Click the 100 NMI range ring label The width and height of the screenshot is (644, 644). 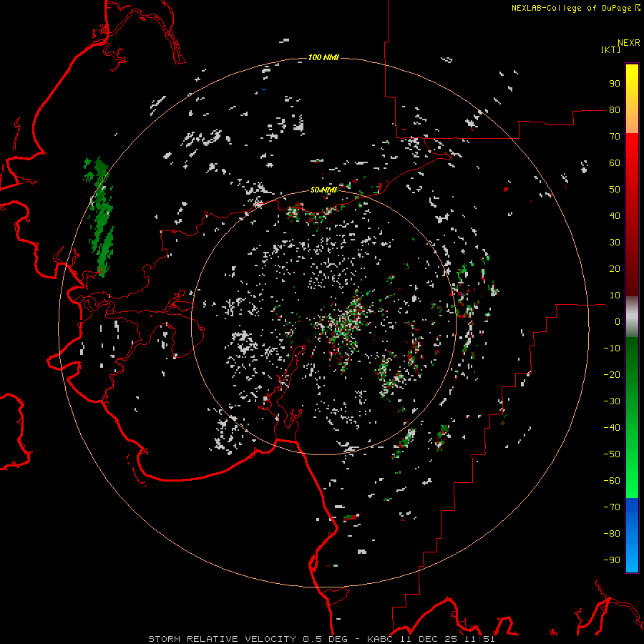click(323, 57)
